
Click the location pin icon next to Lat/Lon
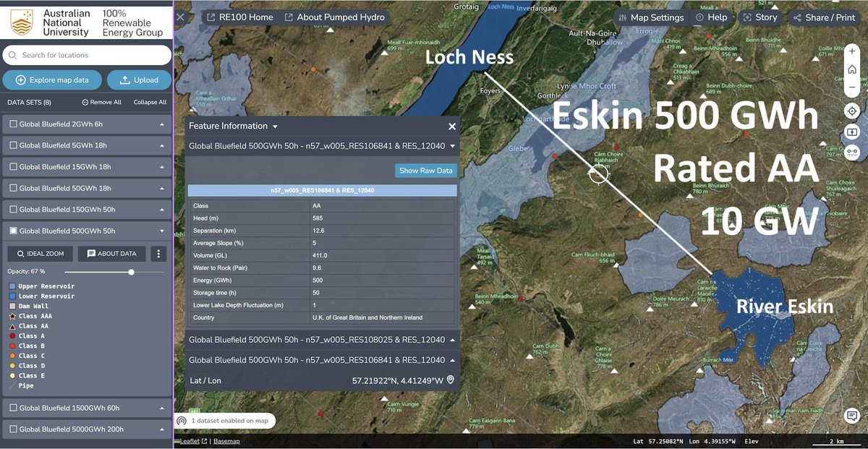[x=450, y=379]
